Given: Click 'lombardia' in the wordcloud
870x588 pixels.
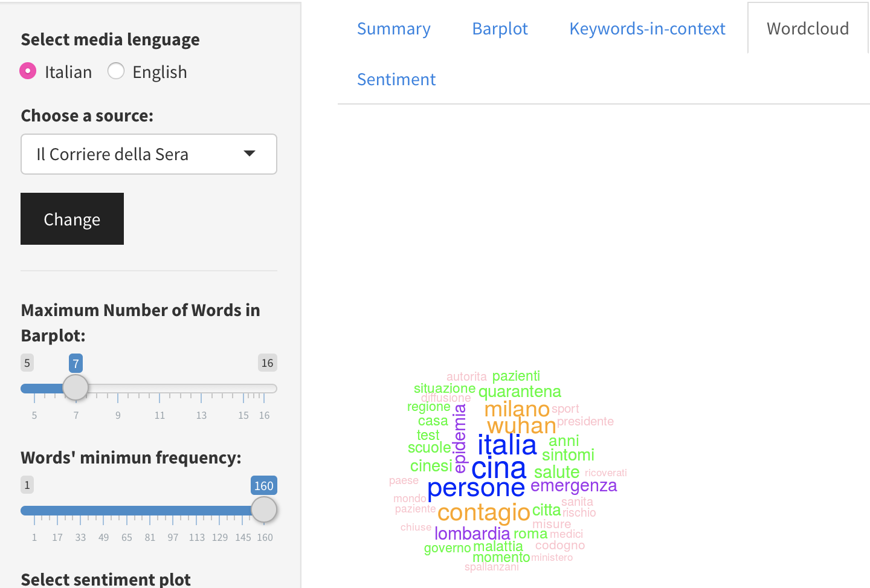Looking at the screenshot, I should click(x=472, y=534).
